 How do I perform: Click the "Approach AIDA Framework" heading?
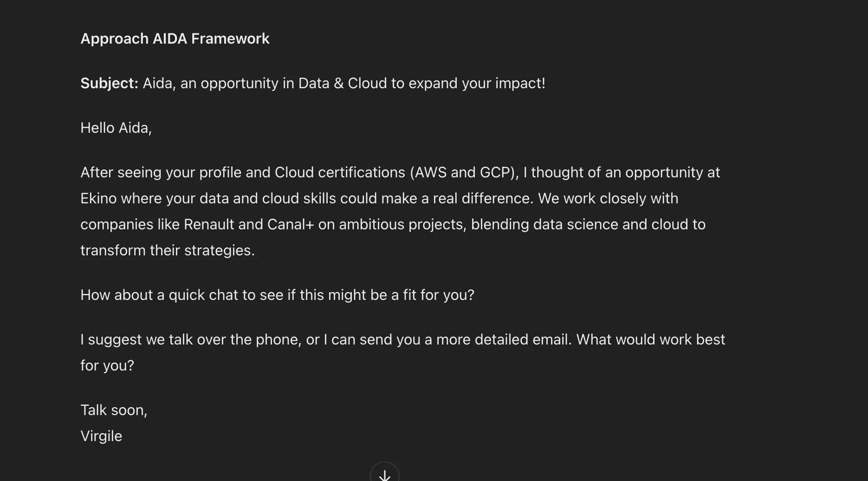click(175, 39)
